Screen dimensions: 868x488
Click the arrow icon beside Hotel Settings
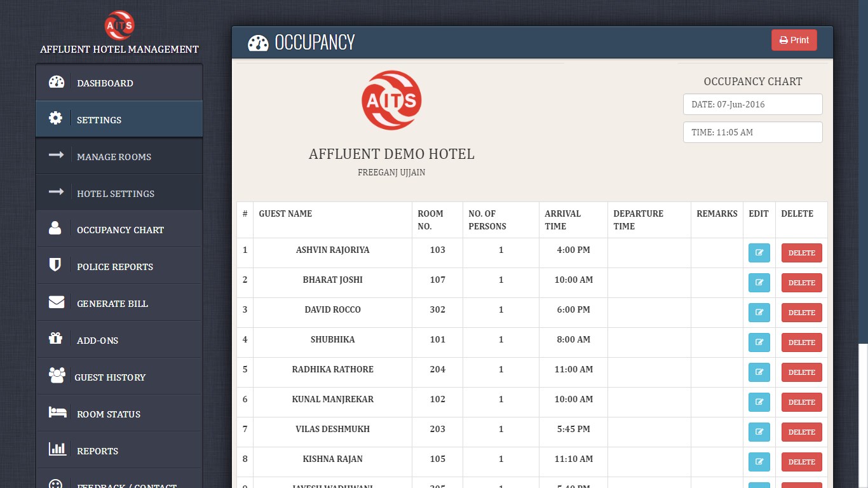tap(56, 192)
